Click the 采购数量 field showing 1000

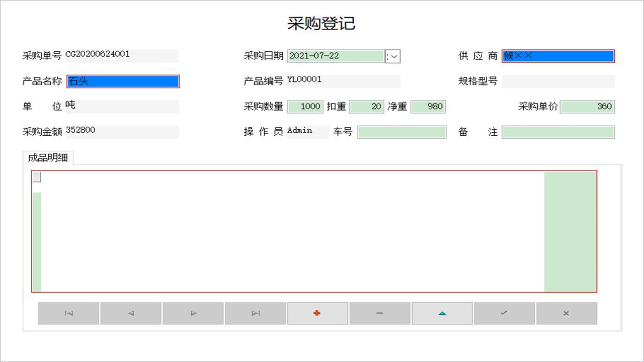point(305,106)
